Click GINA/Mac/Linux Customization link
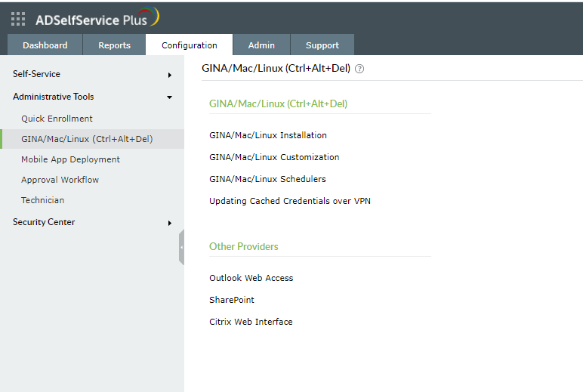The width and height of the screenshot is (583, 392). click(x=274, y=157)
